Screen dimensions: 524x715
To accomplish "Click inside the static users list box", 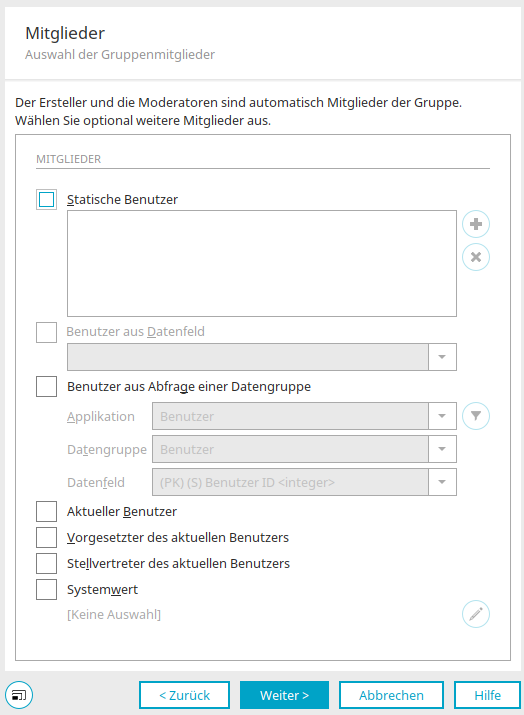I will pyautogui.click(x=262, y=264).
